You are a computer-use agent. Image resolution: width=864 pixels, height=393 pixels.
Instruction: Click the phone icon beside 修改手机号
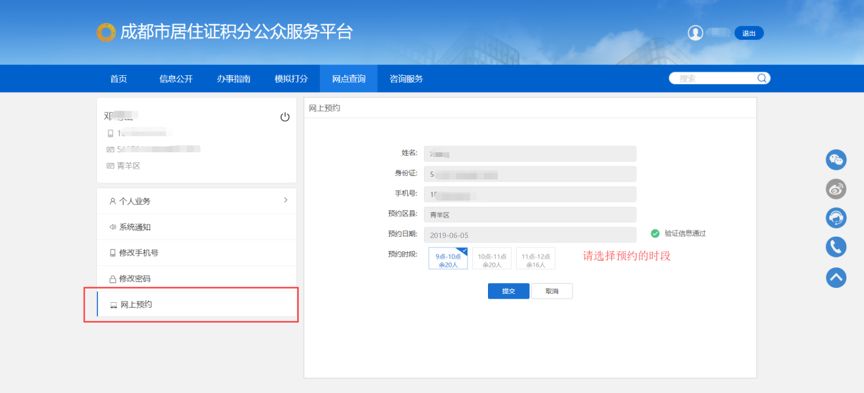coord(112,253)
